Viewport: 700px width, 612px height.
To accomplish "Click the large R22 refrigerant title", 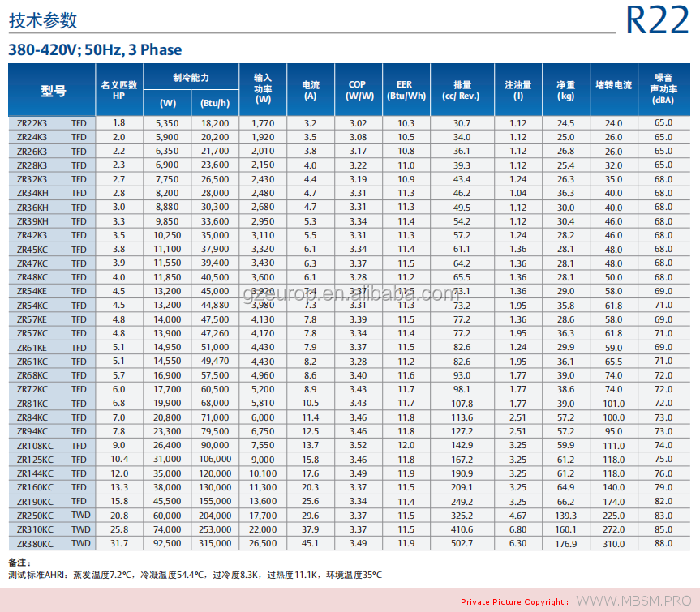I will point(657,20).
